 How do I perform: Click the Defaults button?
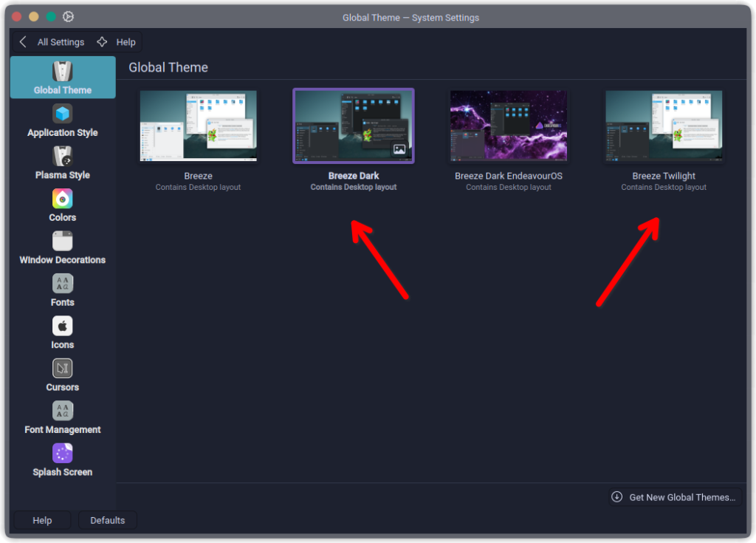[x=108, y=520]
